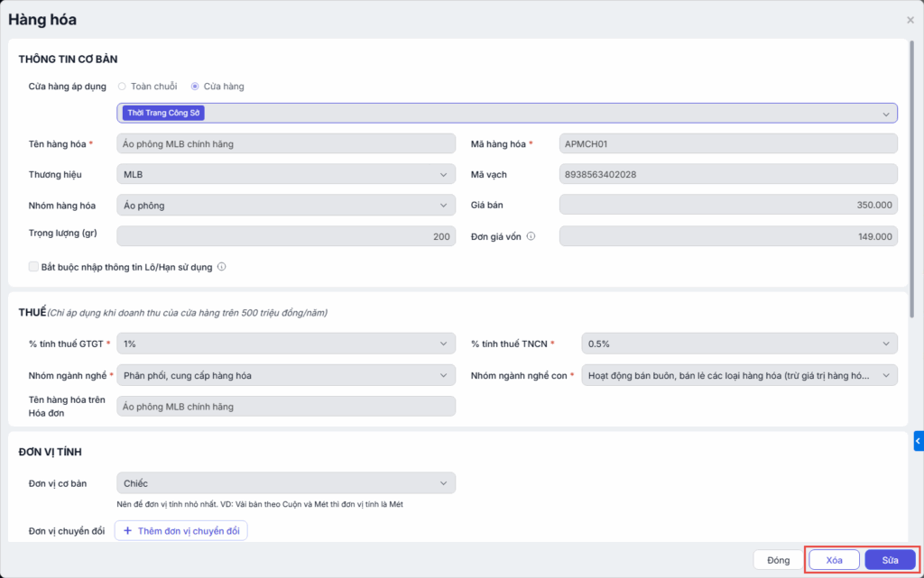Open the Đơn vị cơ bản dropdown
The image size is (924, 578).
coord(286,483)
